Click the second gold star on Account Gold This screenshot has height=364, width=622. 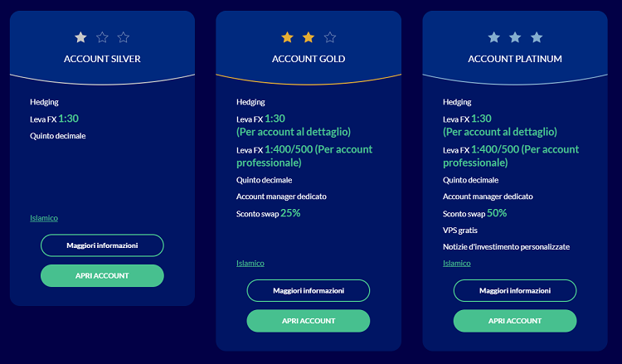pos(309,37)
